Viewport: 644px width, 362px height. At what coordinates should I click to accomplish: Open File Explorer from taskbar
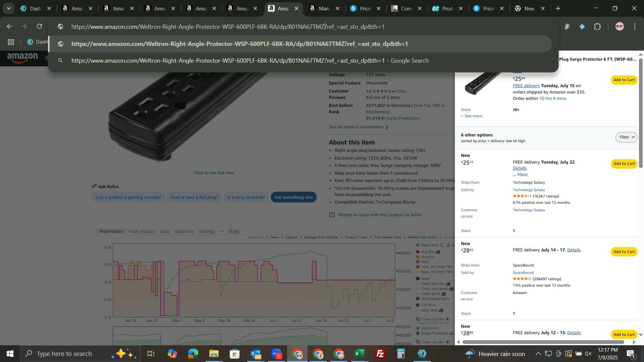click(214, 354)
